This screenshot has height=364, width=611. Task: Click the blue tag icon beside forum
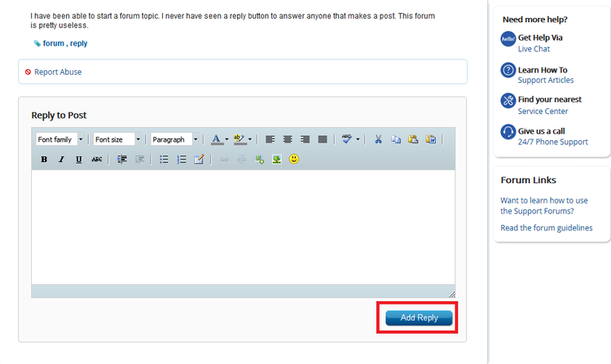tap(37, 43)
